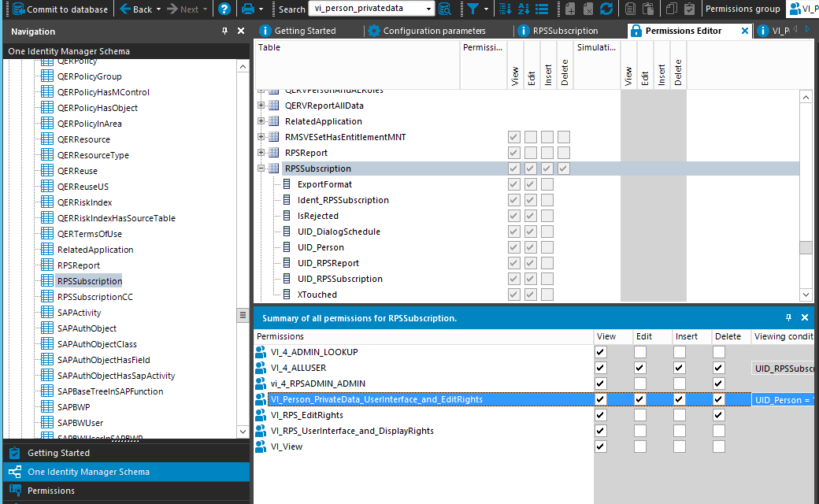Open the Getting Started navigation section
819x504 pixels.
coord(127,453)
